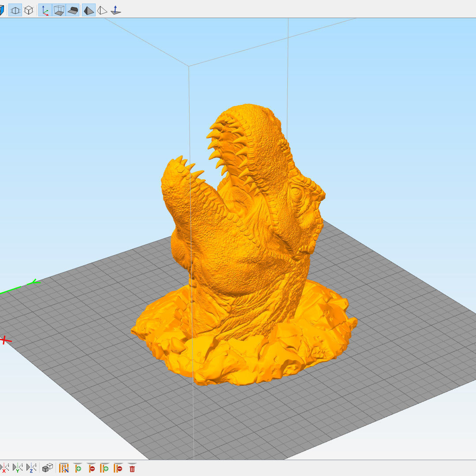476x476 pixels.
Task: Toggle the XYZ coordinate axes display
Action: [45, 11]
